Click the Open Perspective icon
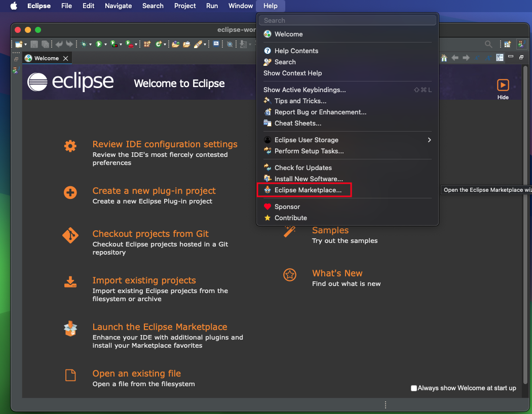 (507, 44)
